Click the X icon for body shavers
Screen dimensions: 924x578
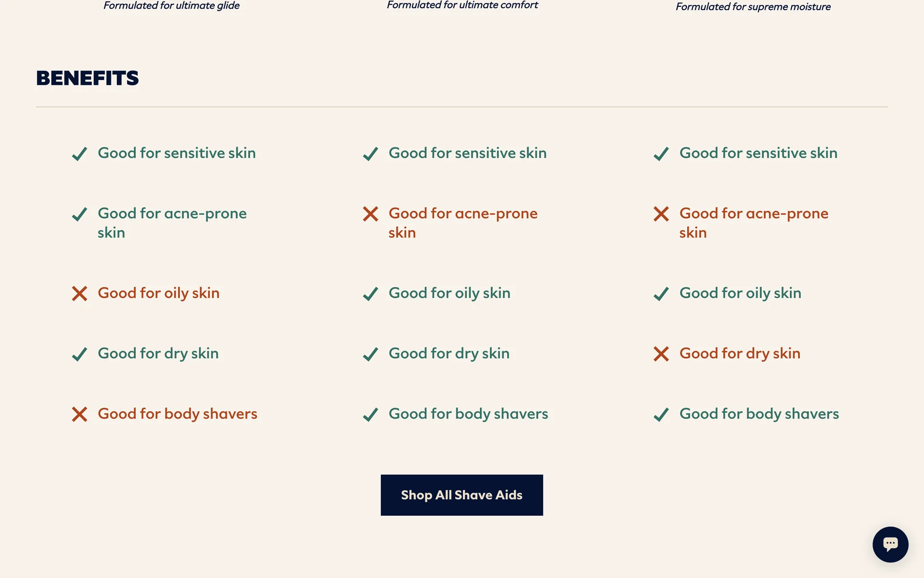pyautogui.click(x=79, y=414)
